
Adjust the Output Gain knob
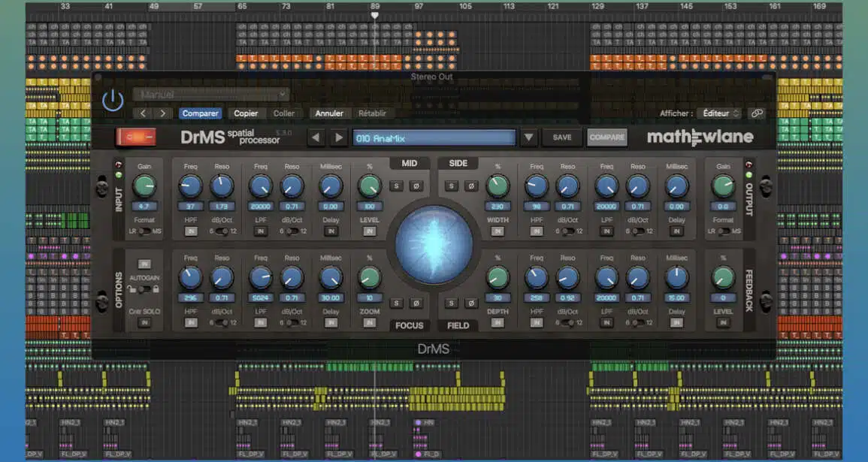coord(724,186)
